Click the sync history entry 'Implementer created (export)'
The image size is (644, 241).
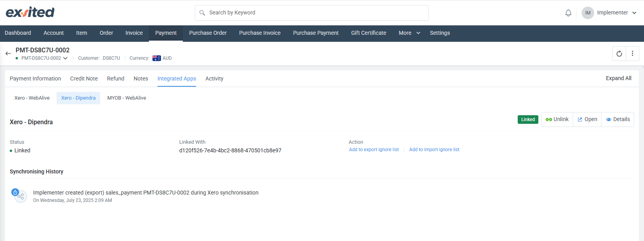(x=146, y=193)
